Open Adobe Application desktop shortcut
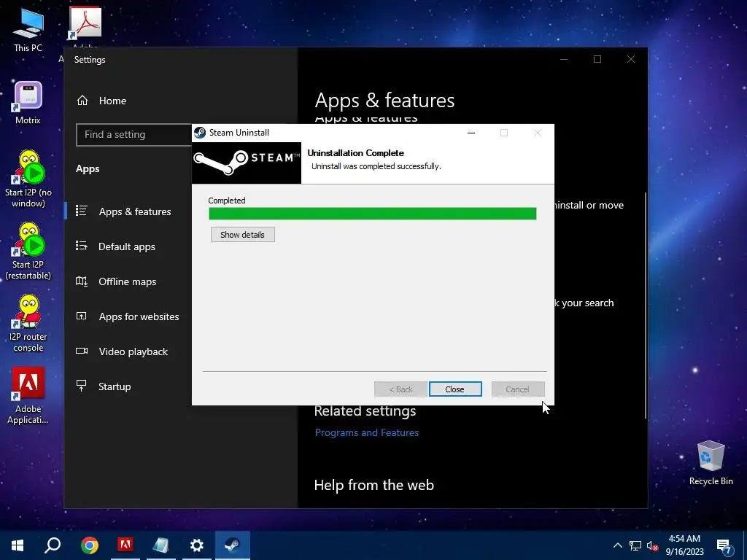This screenshot has width=747, height=560. click(28, 396)
